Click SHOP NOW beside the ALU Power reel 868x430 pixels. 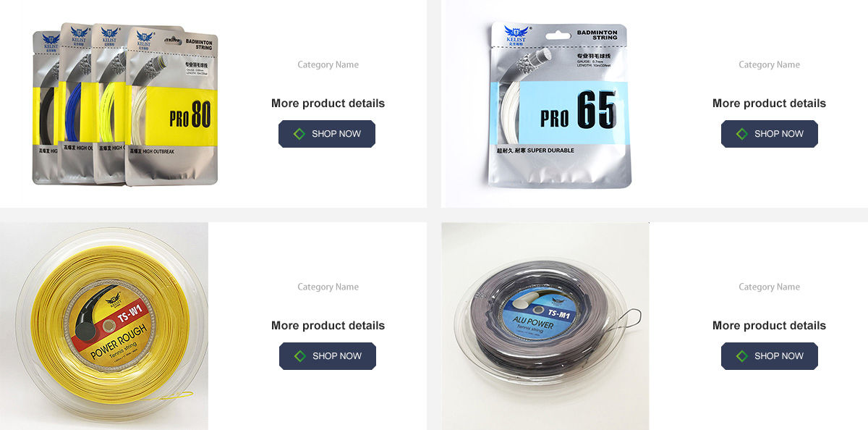pyautogui.click(x=770, y=356)
